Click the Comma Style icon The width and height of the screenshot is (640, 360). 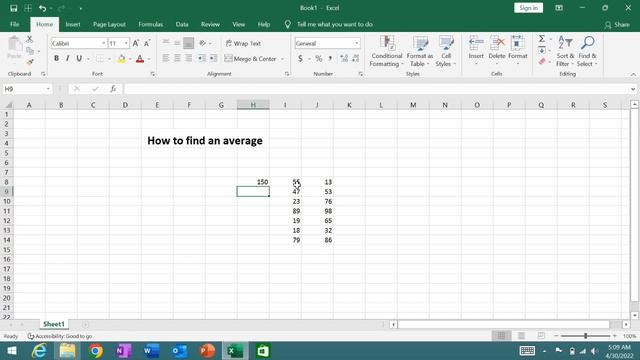point(330,59)
